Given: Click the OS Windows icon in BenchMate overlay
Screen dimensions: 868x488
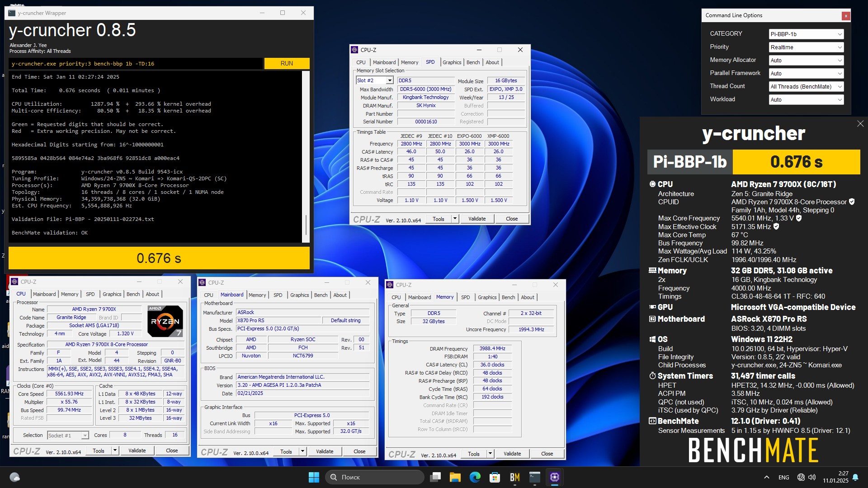Looking at the screenshot, I should (652, 339).
